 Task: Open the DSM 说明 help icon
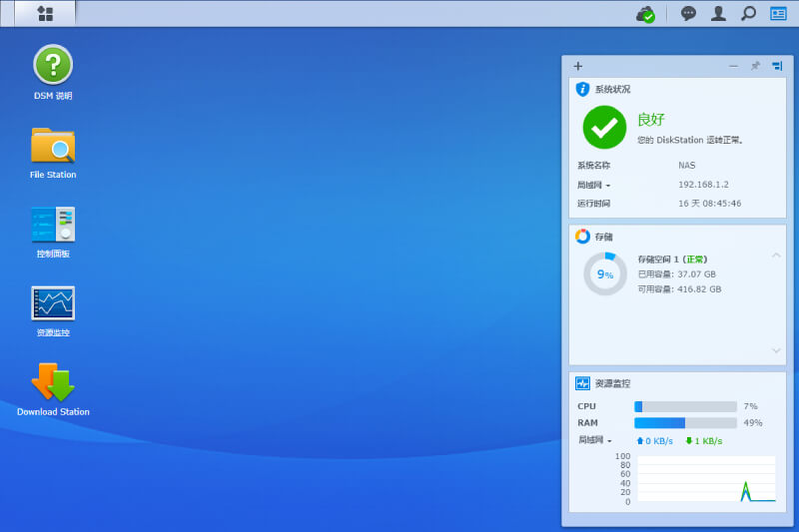pyautogui.click(x=53, y=64)
